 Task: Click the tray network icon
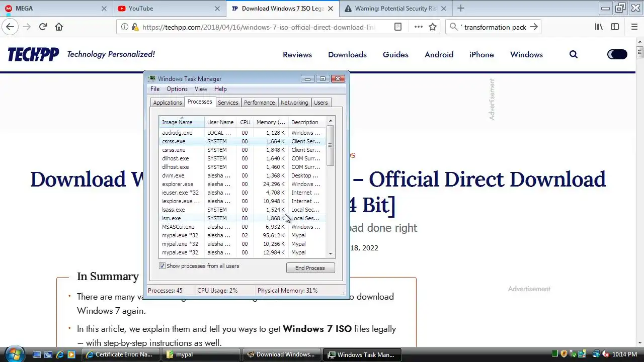click(x=596, y=354)
